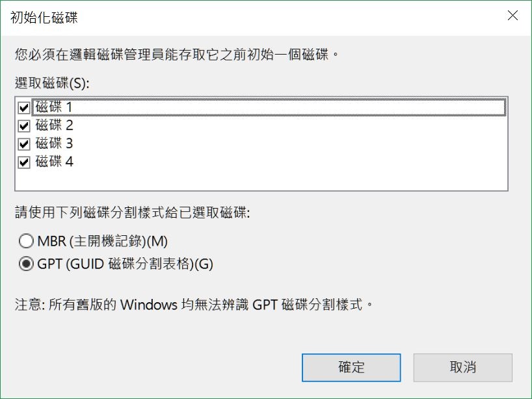Toggle the 磁碟 4 checkbox
Image resolution: width=532 pixels, height=399 pixels.
(24, 162)
